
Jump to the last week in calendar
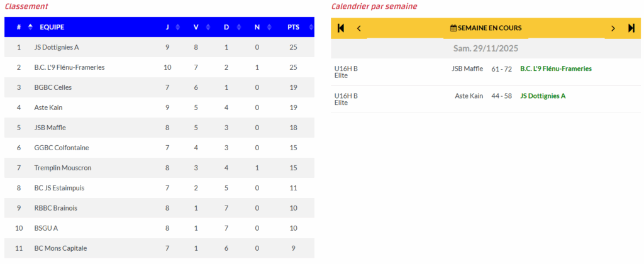click(x=631, y=28)
